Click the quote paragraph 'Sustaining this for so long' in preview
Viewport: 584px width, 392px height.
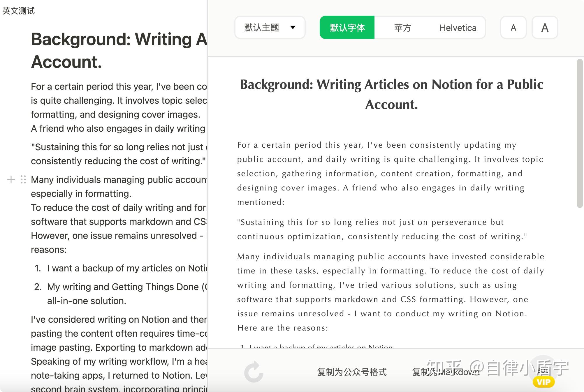tap(382, 229)
